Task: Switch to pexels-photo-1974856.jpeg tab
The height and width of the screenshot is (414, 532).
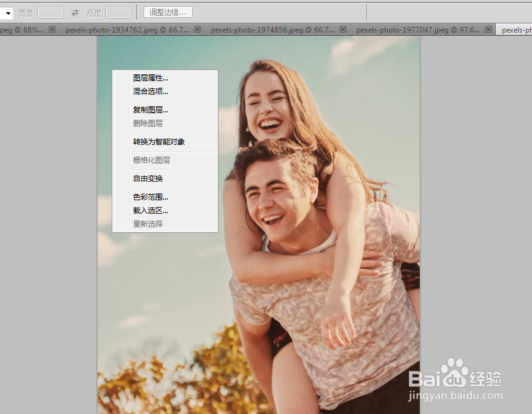Action: (272, 30)
